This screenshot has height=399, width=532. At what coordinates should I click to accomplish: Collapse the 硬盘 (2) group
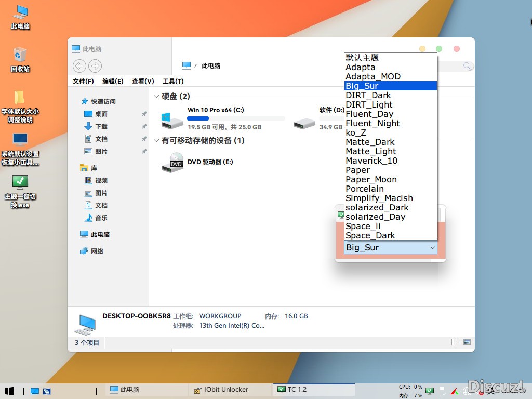pyautogui.click(x=156, y=96)
